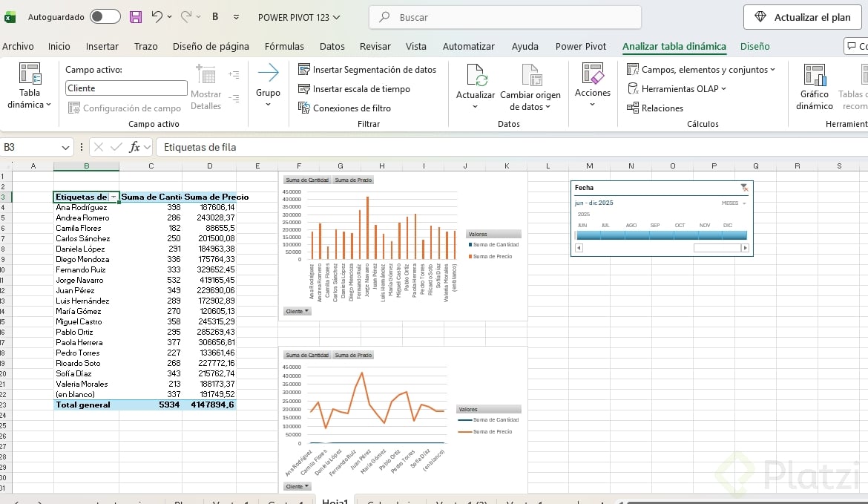Click the Fecha timeline right scroll arrow
Image resolution: width=868 pixels, height=504 pixels.
pyautogui.click(x=745, y=248)
